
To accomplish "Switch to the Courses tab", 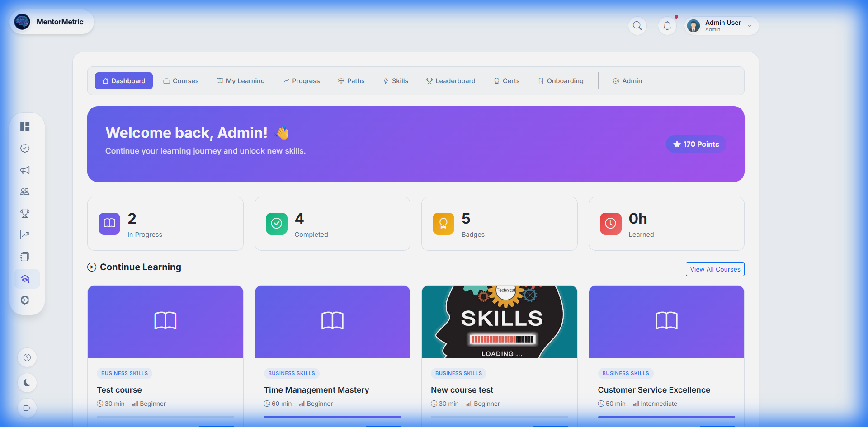I will pos(181,80).
